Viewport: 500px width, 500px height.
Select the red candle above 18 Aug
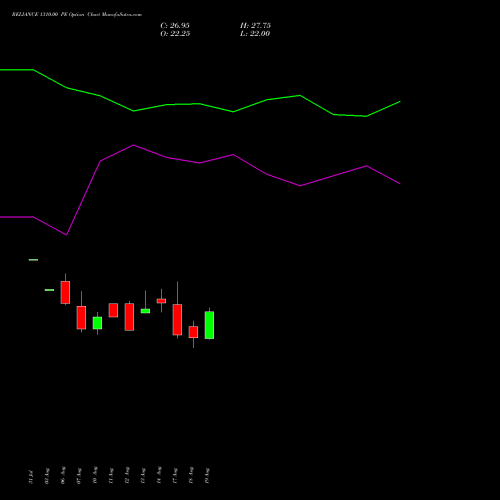[x=193, y=332]
